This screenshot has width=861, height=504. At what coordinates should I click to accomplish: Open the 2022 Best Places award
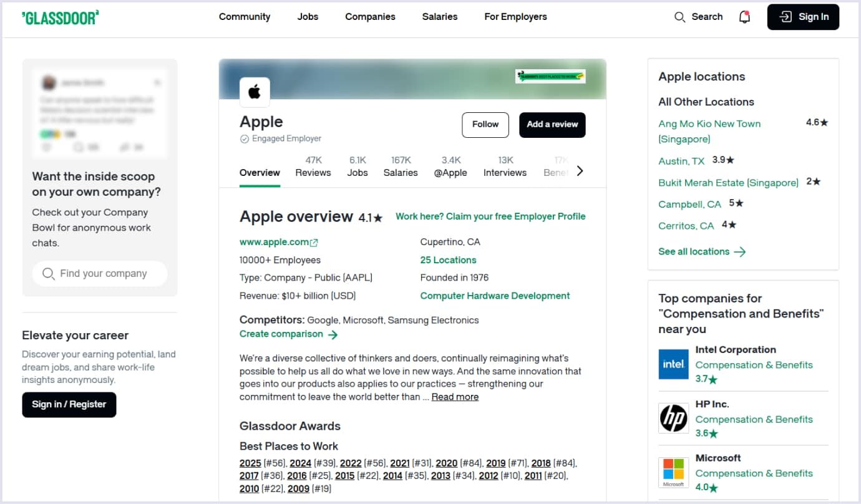[351, 463]
